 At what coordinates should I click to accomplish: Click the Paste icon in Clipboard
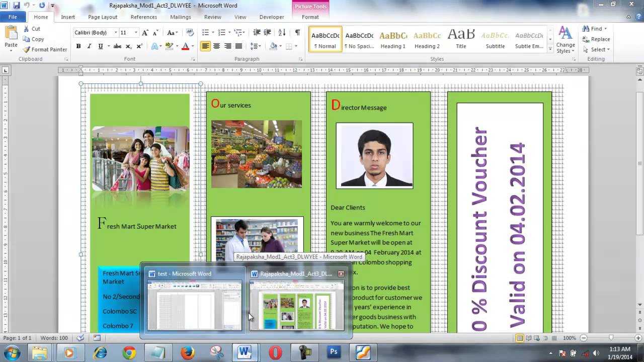[11, 38]
